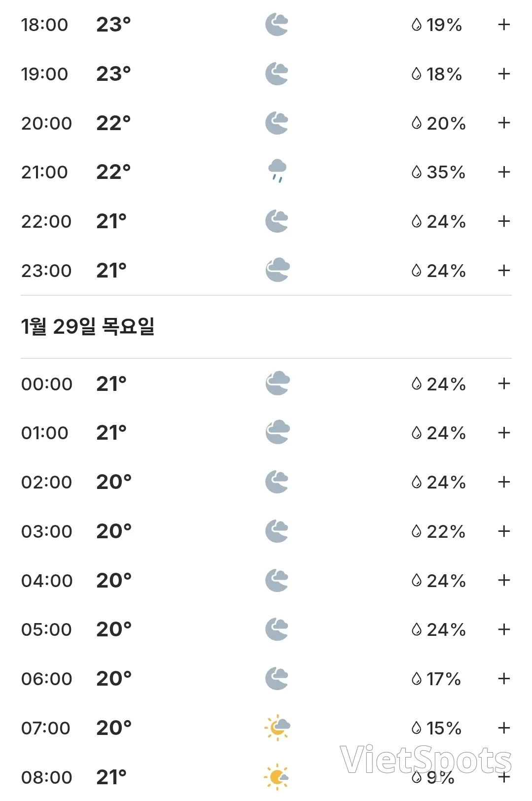Click the cloudy night icon at 01:00
The image size is (532, 801).
pyautogui.click(x=278, y=432)
